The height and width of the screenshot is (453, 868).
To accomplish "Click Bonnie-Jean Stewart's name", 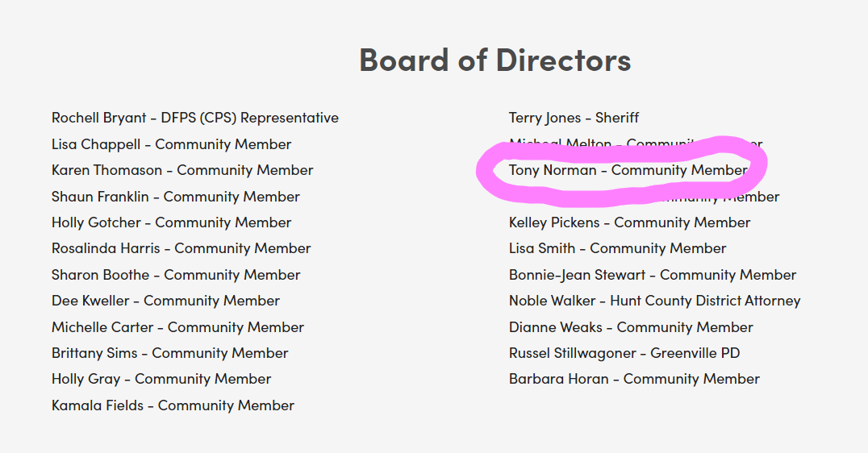I will tap(652, 275).
